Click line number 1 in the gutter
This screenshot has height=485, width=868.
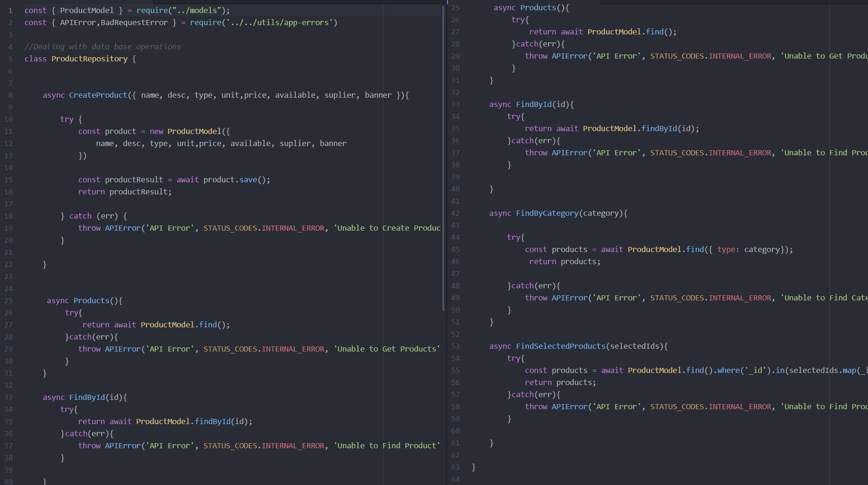pyautogui.click(x=10, y=10)
